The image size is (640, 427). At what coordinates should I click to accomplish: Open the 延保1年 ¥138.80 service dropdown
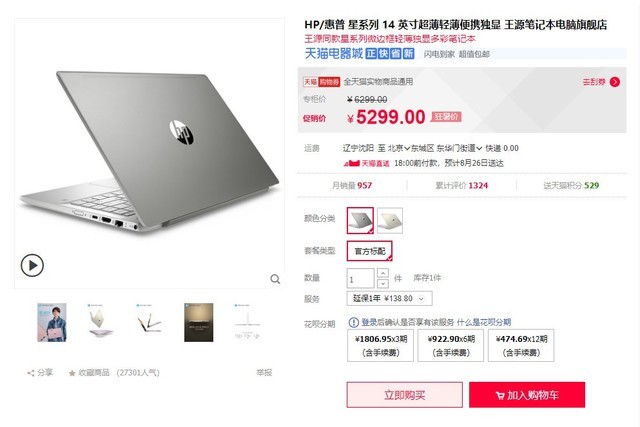[389, 298]
